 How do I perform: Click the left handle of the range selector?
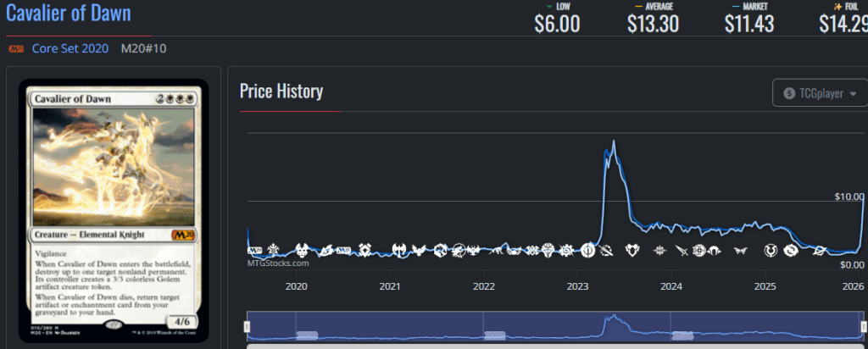tap(248, 327)
